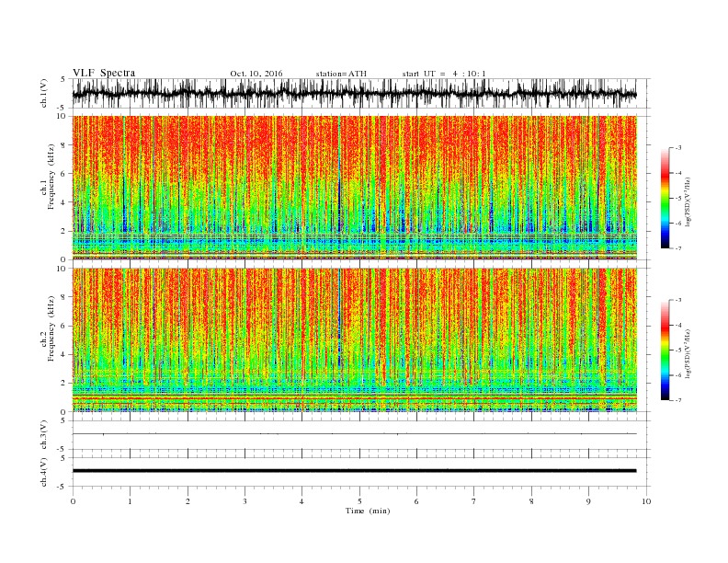Click the ch.2 "log(PSD)(V²/Hz)" colorbar label
Viewport: 728px width, 563px height.
click(x=688, y=353)
